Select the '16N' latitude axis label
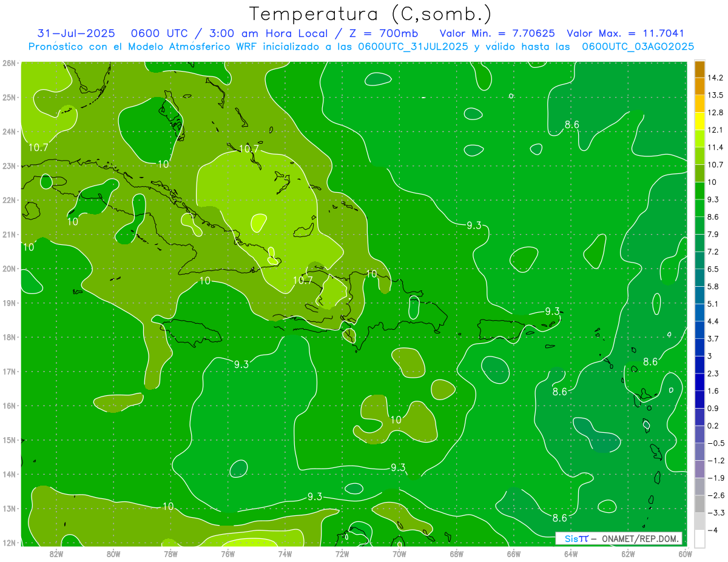Viewport: 728px width, 562px height. point(9,406)
